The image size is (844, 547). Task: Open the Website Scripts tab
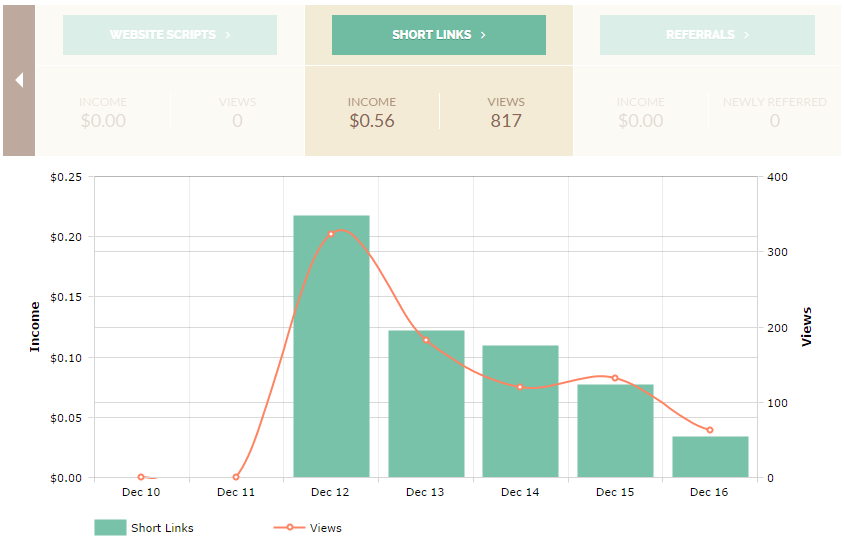170,35
